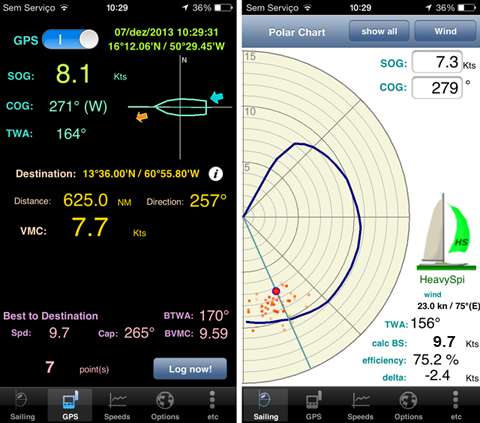Screen dimensions: 480x423
Task: Tap the HeavySpi sailboat icon
Action: point(446,232)
